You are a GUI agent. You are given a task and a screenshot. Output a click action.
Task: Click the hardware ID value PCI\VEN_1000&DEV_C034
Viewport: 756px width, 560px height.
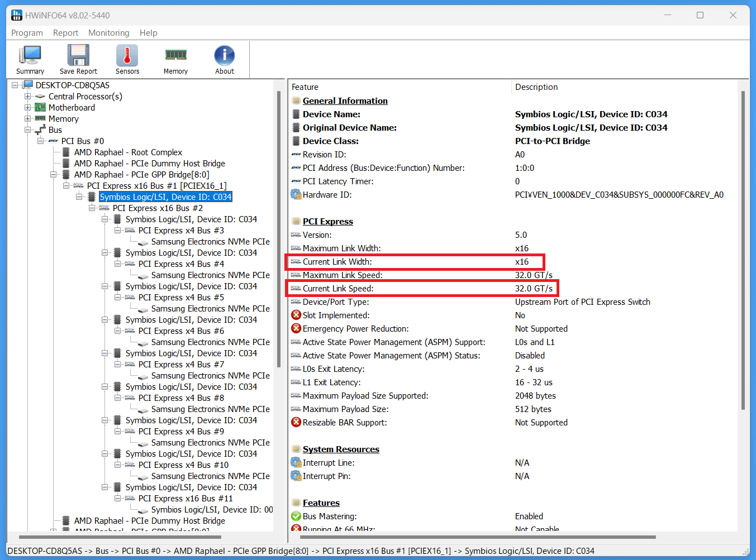(619, 194)
